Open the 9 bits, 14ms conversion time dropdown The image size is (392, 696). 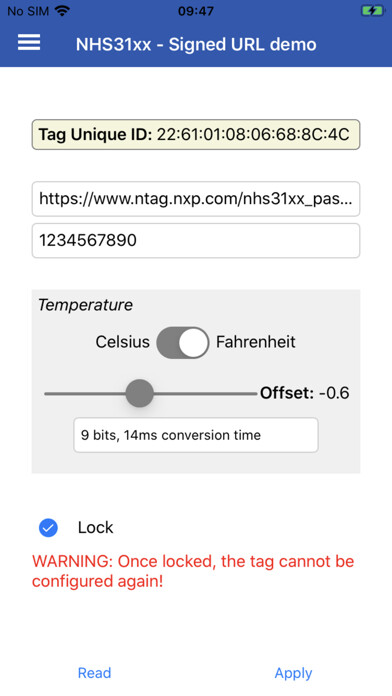pos(196,435)
